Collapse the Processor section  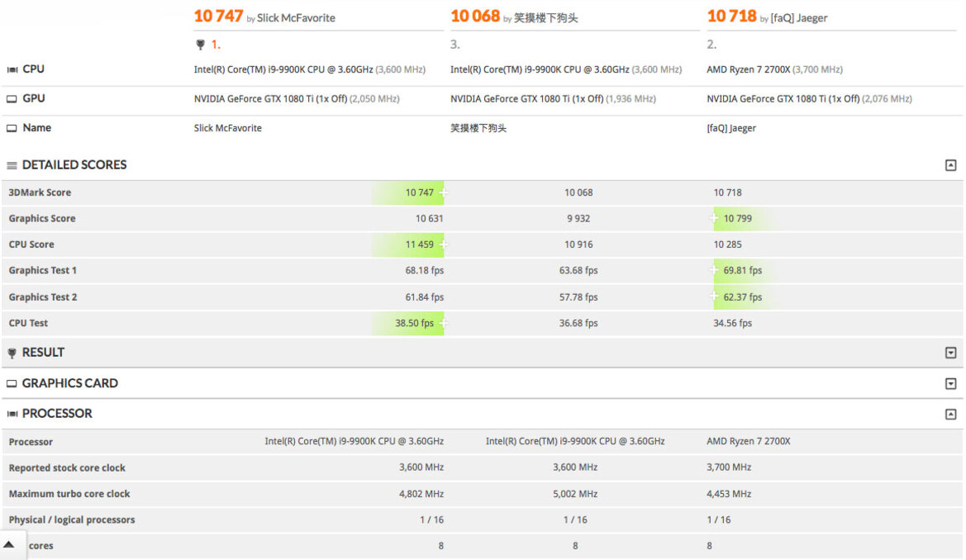coord(950,414)
